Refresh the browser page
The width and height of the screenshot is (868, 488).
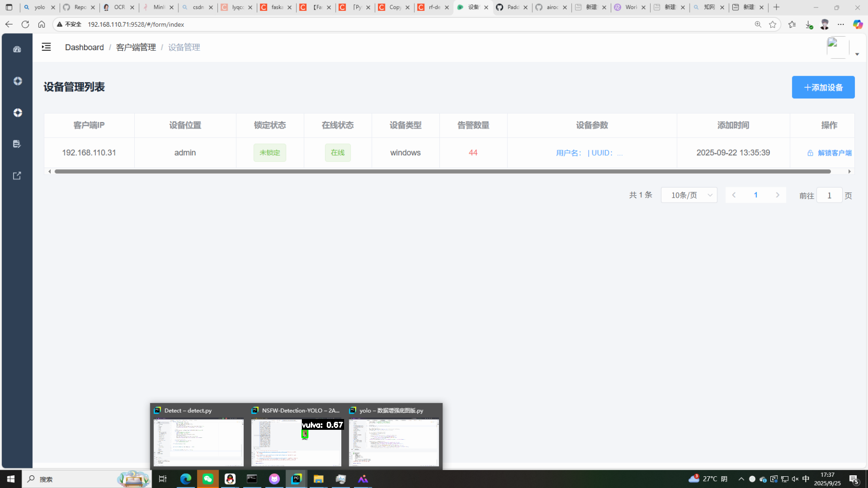[25, 24]
